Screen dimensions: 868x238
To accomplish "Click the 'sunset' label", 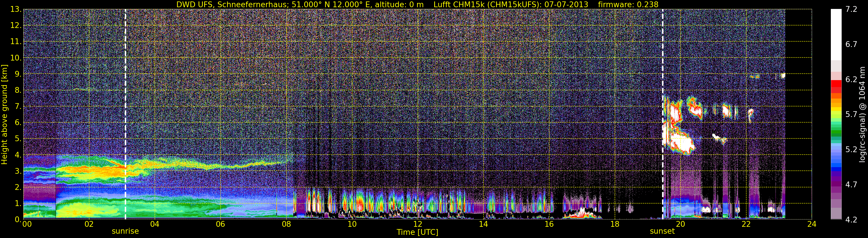I will pyautogui.click(x=663, y=231).
